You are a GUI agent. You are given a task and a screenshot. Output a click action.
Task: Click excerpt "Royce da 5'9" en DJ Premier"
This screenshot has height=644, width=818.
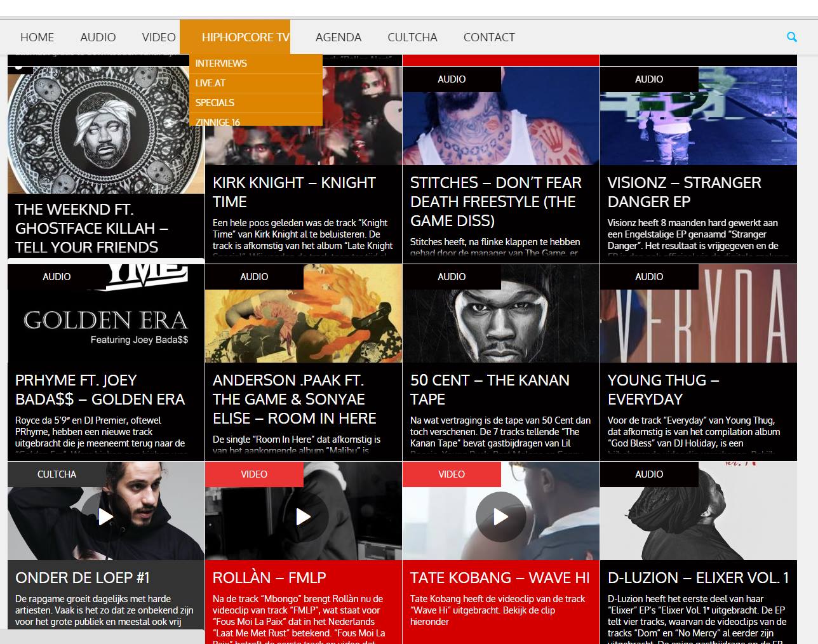(x=100, y=434)
